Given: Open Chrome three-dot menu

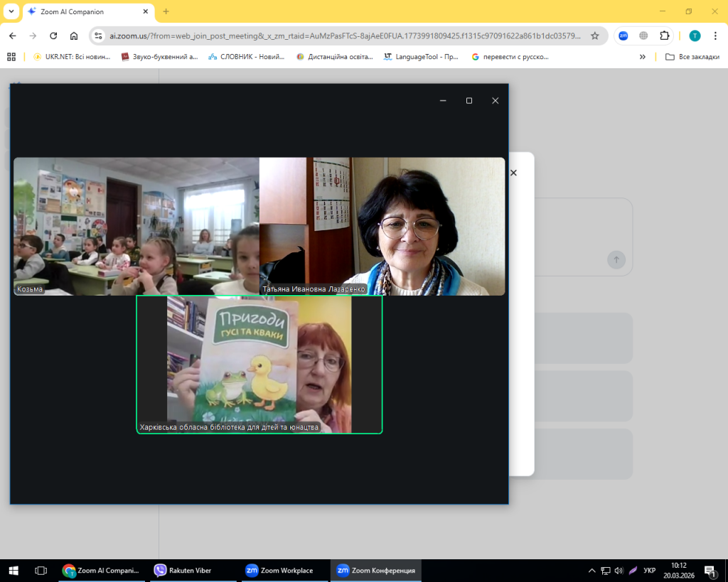Looking at the screenshot, I should pyautogui.click(x=715, y=36).
